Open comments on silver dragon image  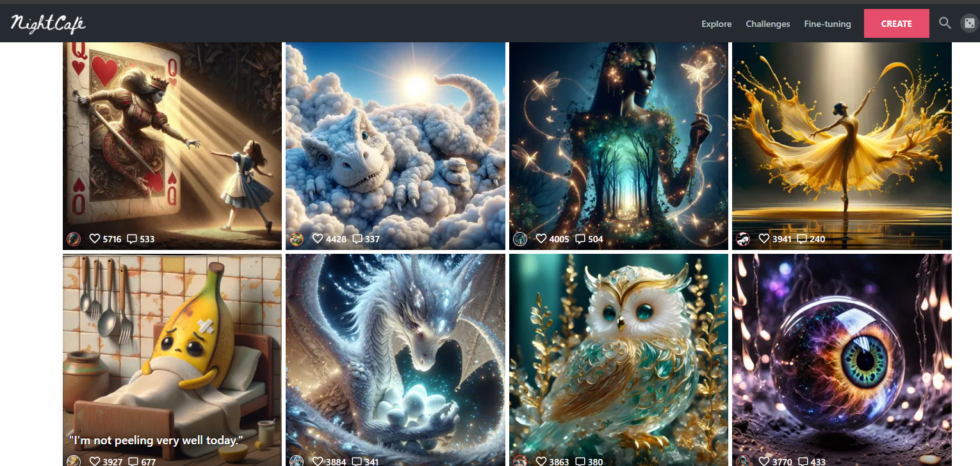[357, 461]
